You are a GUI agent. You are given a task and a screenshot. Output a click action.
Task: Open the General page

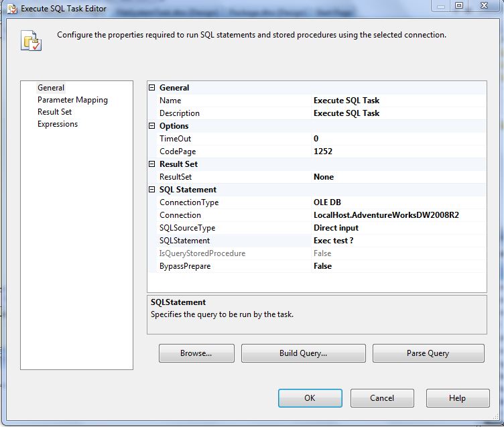pyautogui.click(x=51, y=88)
